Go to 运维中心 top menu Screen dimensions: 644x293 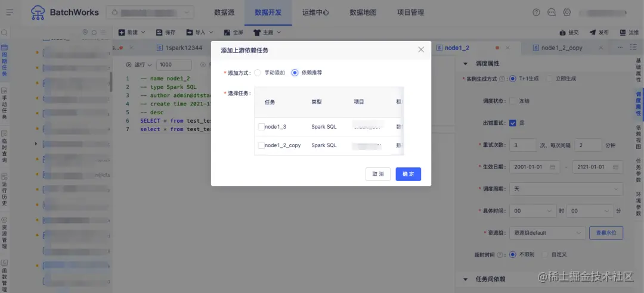315,13
